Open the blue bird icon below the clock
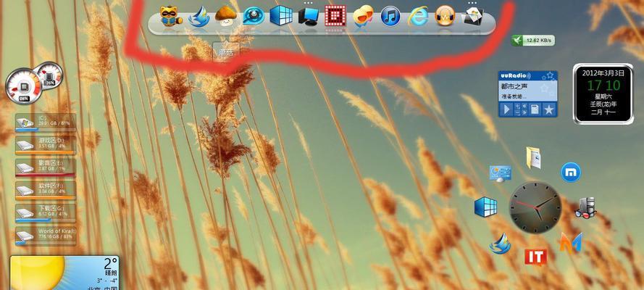 pyautogui.click(x=500, y=244)
